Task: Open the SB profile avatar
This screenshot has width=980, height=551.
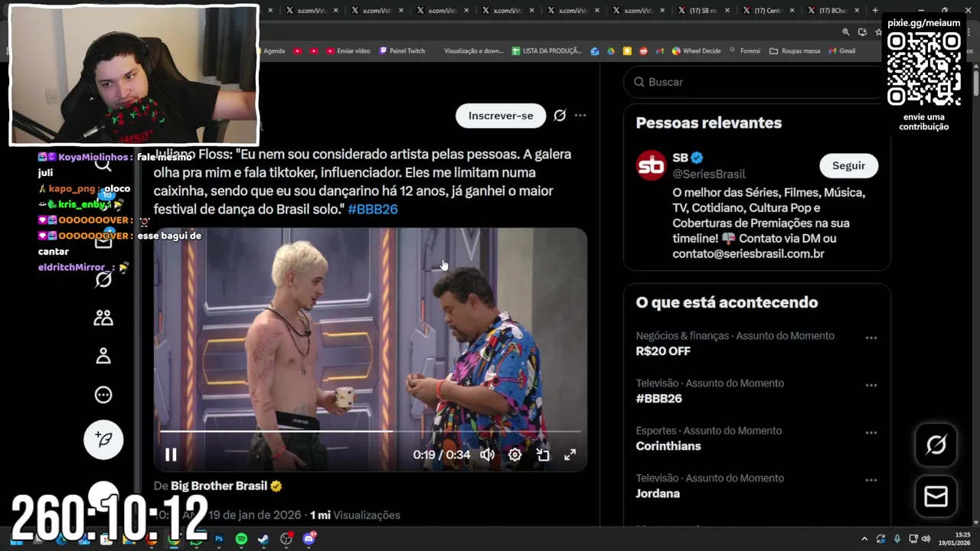Action: pyautogui.click(x=652, y=165)
